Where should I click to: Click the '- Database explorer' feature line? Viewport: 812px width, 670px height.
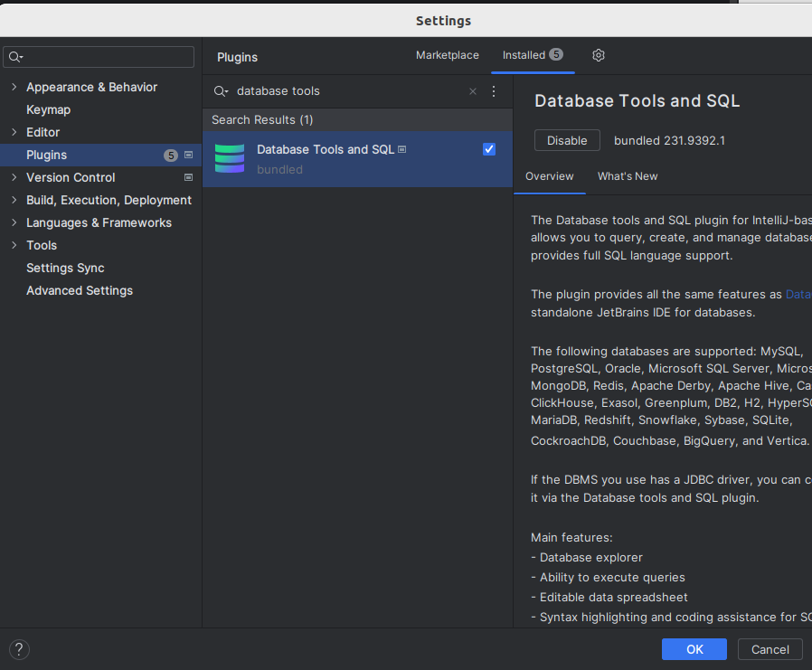(587, 557)
